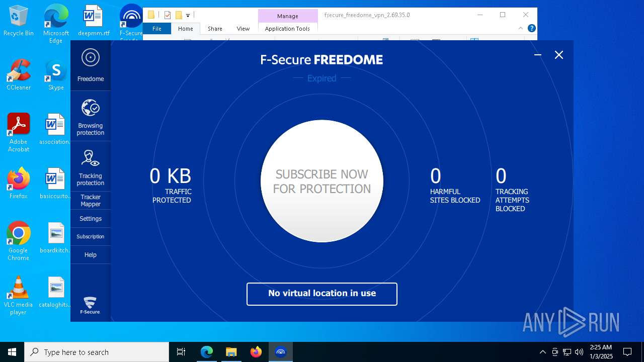Open the association document on desktop
The image size is (644, 362).
[55, 129]
